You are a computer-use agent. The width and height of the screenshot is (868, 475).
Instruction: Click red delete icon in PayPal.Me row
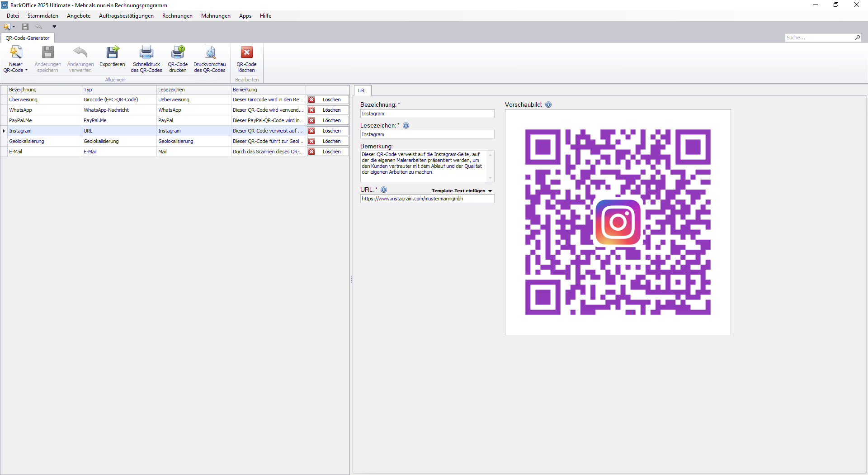pos(311,120)
